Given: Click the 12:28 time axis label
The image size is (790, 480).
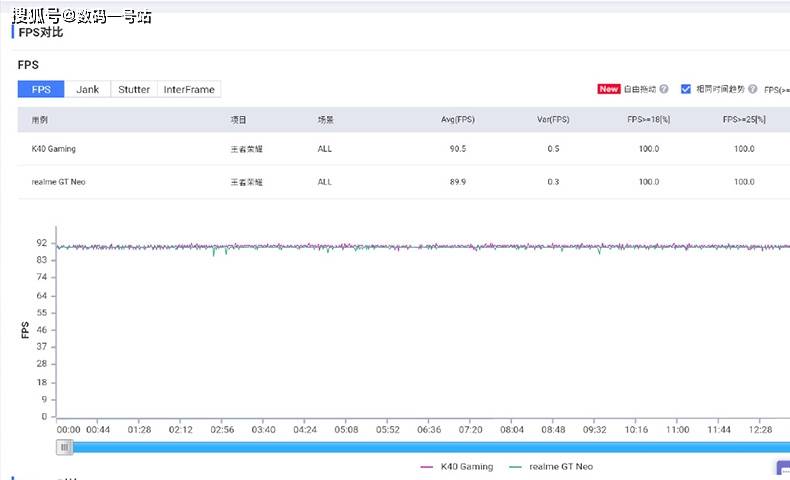Looking at the screenshot, I should 760,430.
